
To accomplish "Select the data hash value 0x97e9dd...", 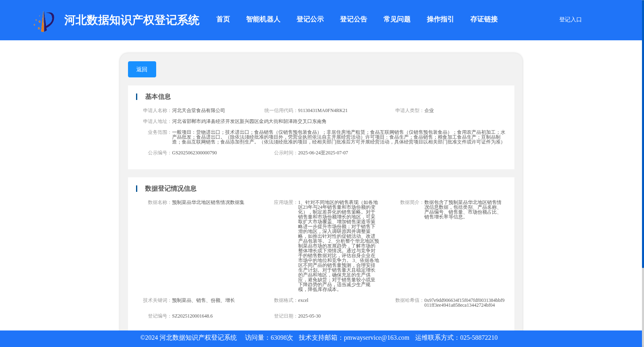I will (464, 303).
